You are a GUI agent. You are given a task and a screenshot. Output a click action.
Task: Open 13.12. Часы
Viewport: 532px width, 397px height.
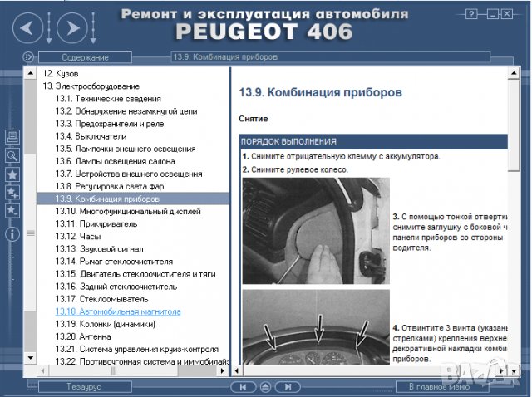(78, 237)
